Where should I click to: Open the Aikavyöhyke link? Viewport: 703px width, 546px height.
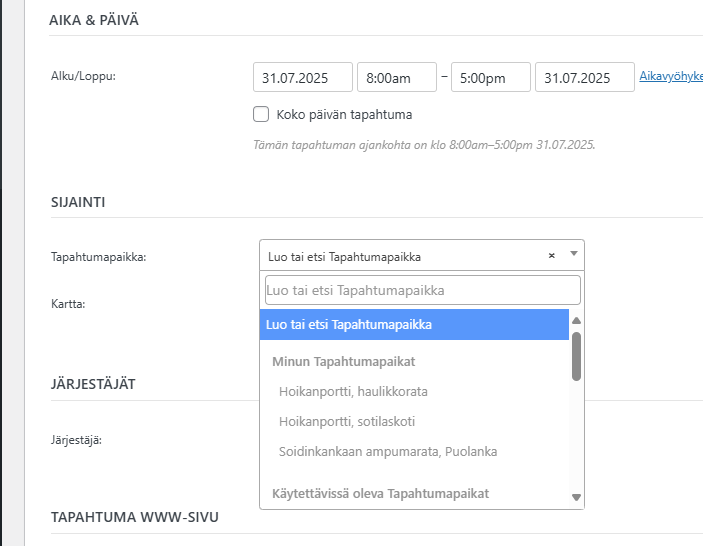[670, 77]
